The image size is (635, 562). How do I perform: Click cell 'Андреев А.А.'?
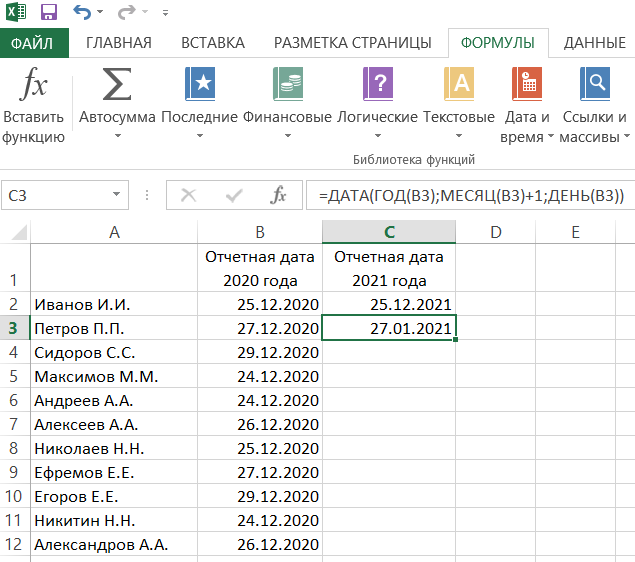pos(114,400)
